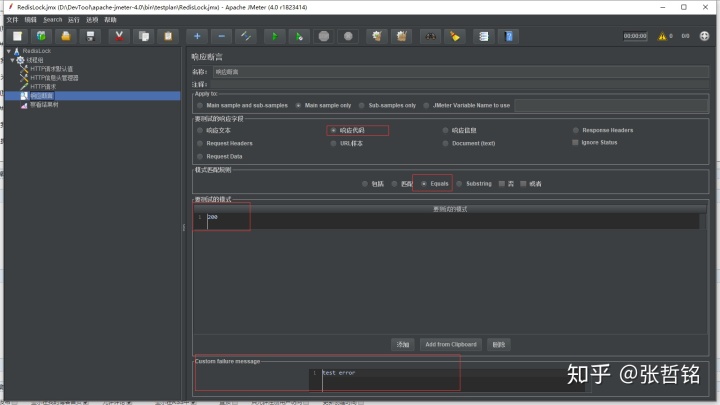Select Request Data radio
This screenshot has height=405, width=720.
[220, 157]
